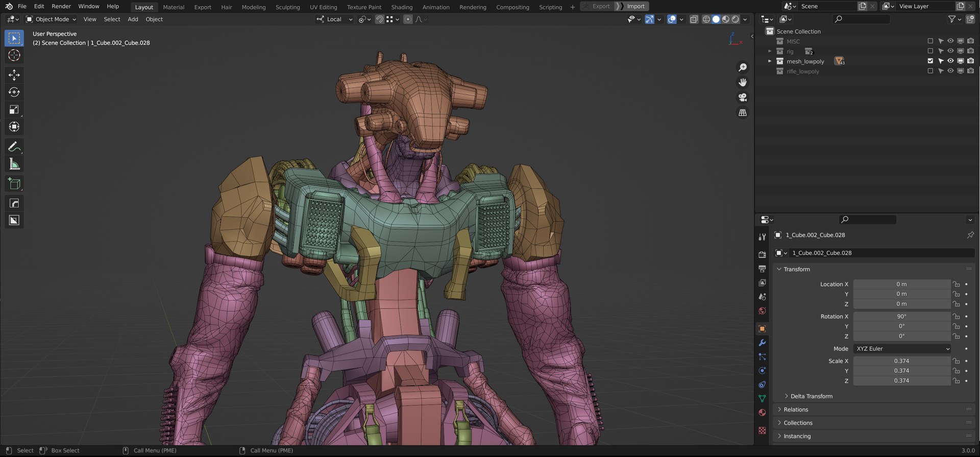Uncheck the mesh_lowpoly collection checkbox

click(930, 61)
